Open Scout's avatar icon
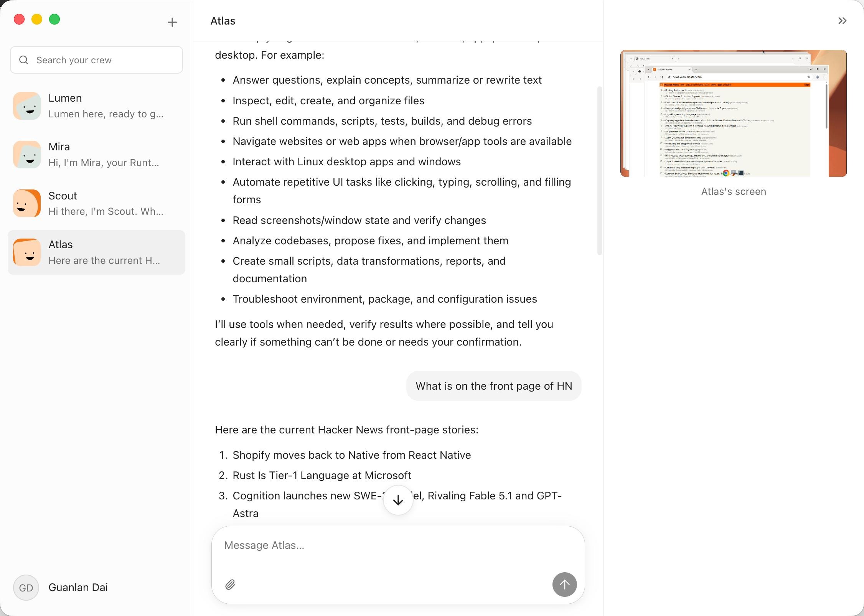 [27, 203]
